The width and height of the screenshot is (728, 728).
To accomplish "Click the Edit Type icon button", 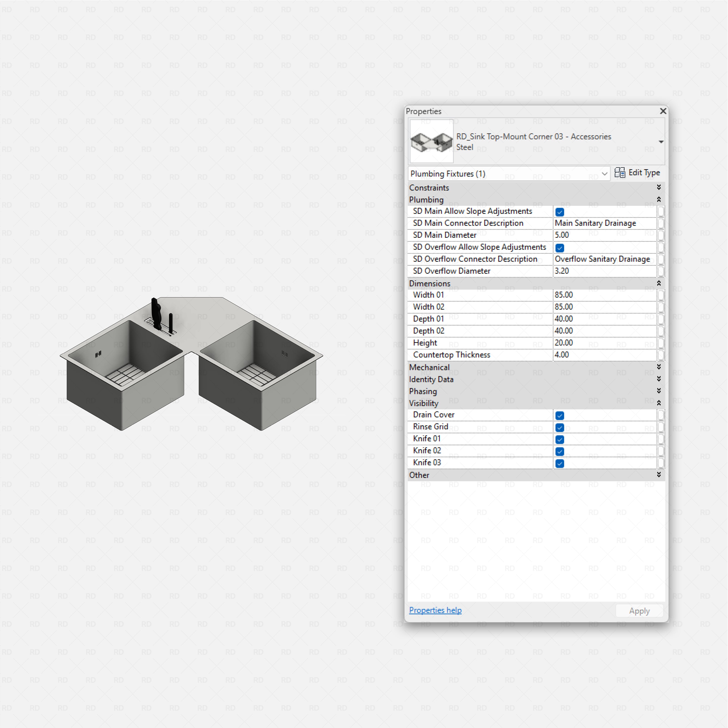I will (638, 173).
